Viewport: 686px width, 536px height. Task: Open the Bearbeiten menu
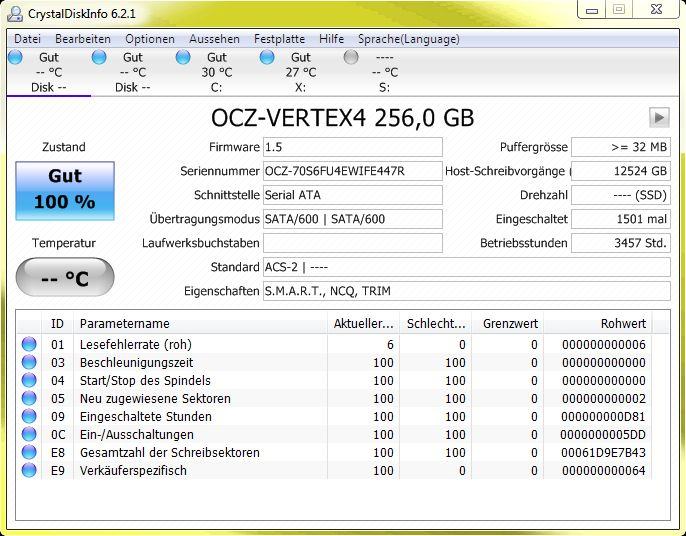pyautogui.click(x=83, y=39)
